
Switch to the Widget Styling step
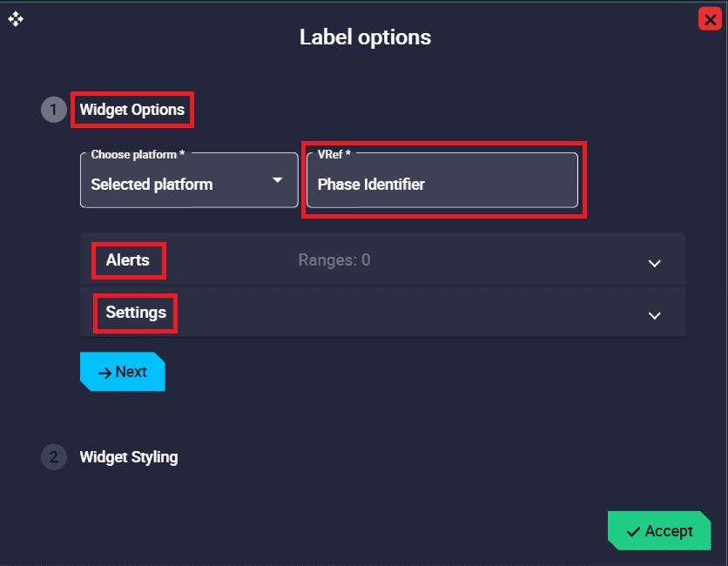pyautogui.click(x=129, y=457)
